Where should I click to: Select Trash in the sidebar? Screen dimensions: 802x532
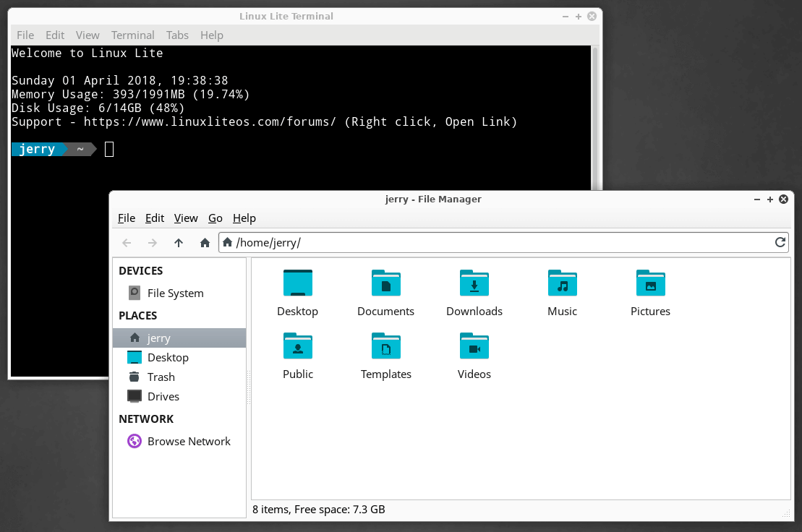point(161,377)
